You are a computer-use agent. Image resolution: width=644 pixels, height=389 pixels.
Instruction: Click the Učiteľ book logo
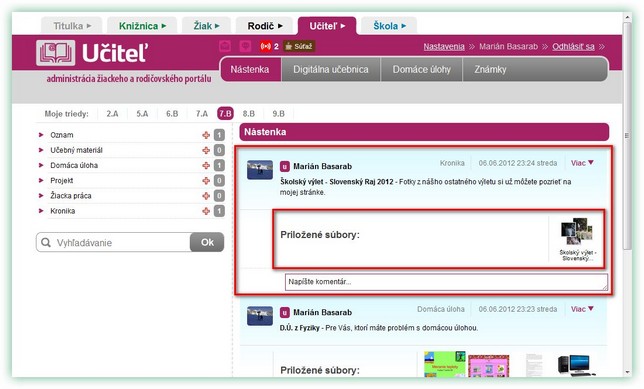coord(55,53)
